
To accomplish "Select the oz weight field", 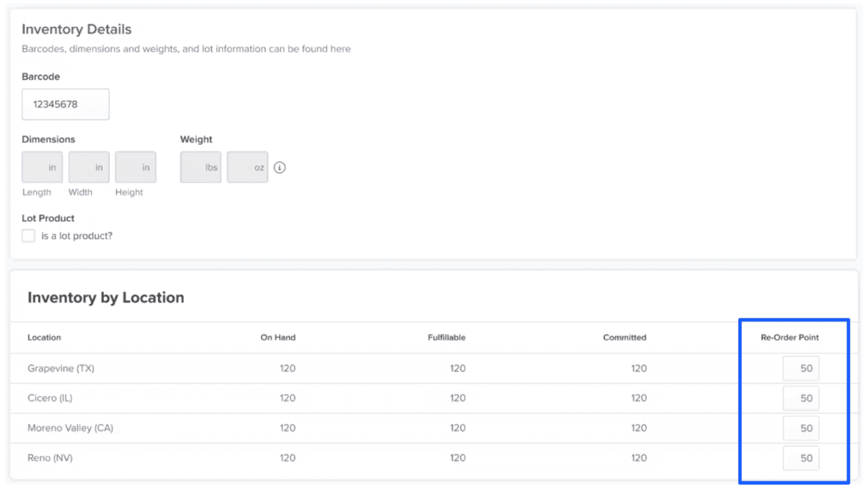I will point(247,167).
